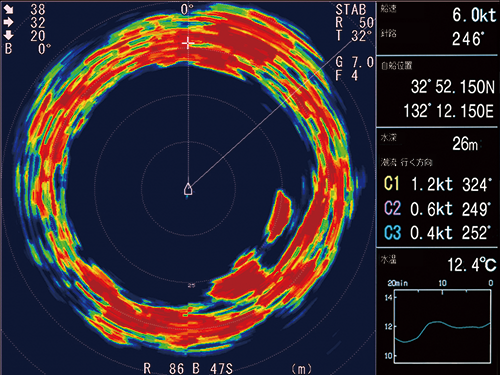500x375 pixels.
Task: Click the small isolated red fish school echo
Action: tap(279, 216)
